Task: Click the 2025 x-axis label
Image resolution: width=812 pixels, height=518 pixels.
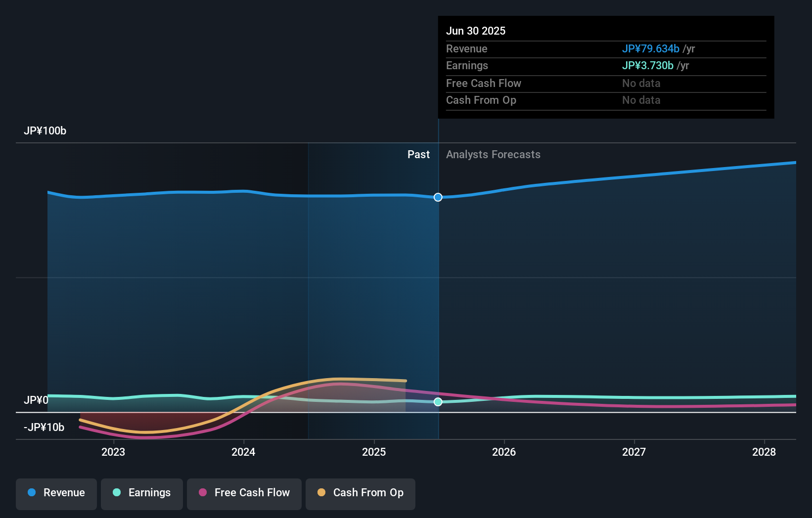Action: [x=374, y=452]
